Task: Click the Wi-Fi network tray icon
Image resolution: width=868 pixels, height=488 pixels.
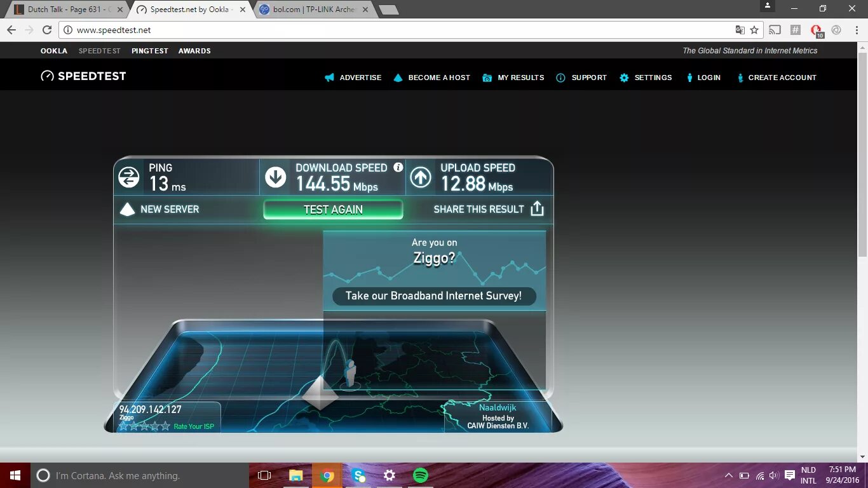Action: tap(759, 475)
